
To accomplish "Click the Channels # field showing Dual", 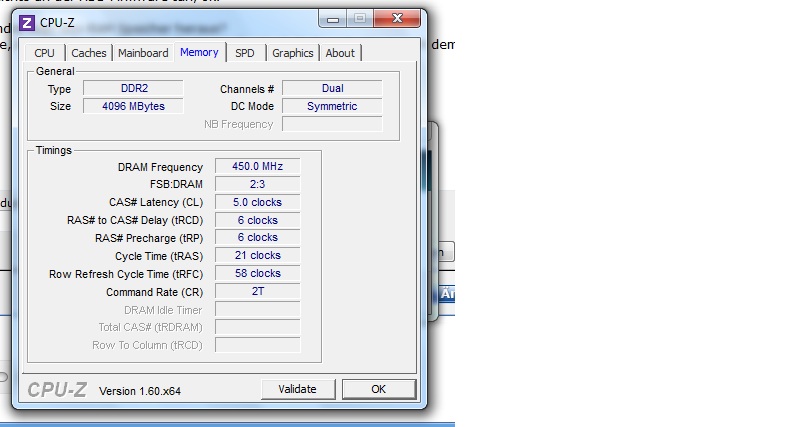I will click(332, 88).
